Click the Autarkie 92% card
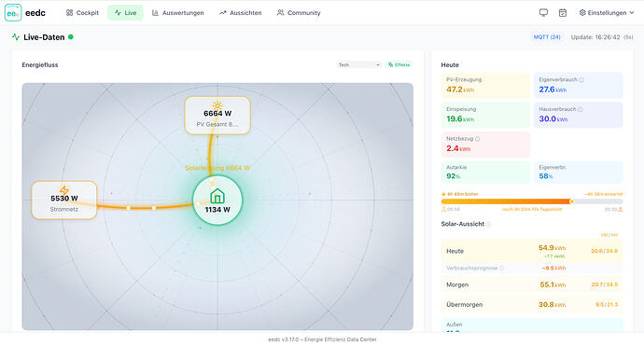 click(485, 172)
